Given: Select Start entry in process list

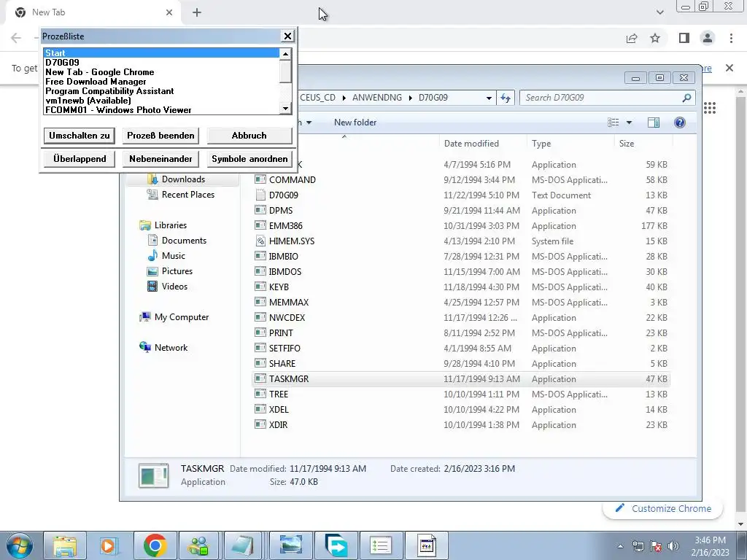Looking at the screenshot, I should tap(161, 52).
